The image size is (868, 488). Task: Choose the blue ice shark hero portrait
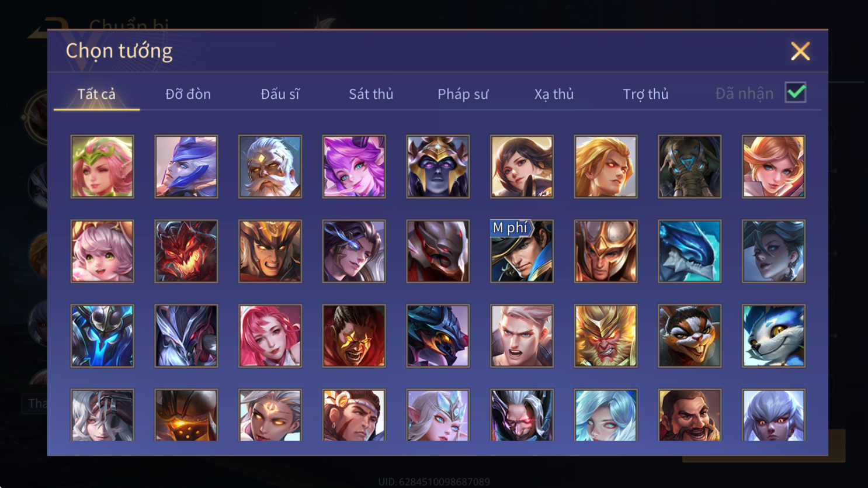(689, 251)
